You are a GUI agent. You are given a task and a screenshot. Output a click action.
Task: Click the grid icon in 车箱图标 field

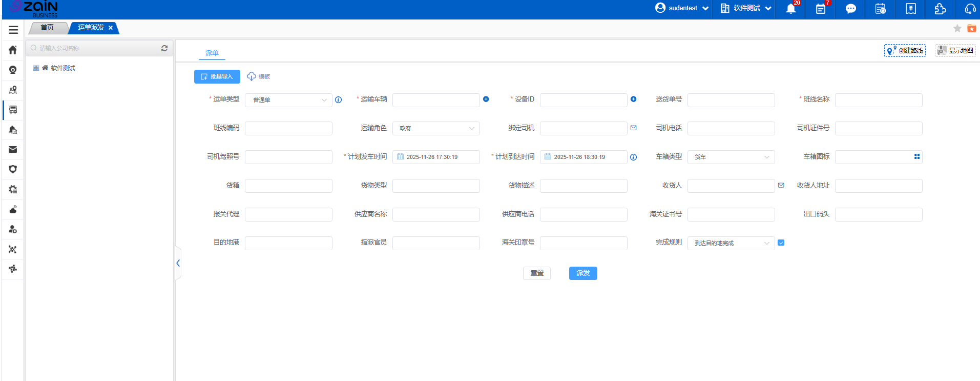[x=916, y=157]
